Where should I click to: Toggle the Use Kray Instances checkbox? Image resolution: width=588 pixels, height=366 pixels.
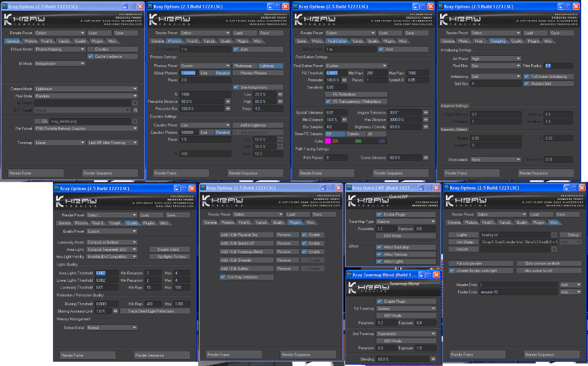pyautogui.click(x=223, y=277)
